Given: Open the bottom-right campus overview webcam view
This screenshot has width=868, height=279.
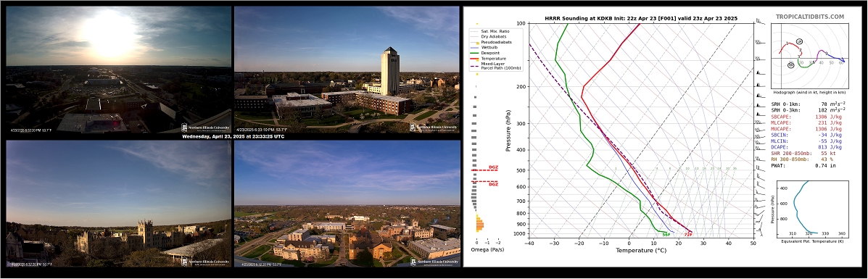Looking at the screenshot, I should tap(347, 203).
